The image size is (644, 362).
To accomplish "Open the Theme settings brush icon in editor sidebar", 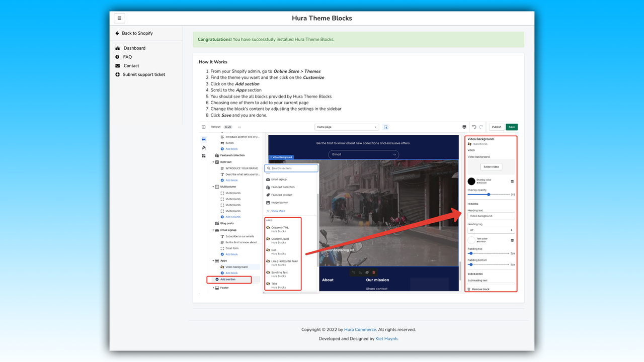I will [x=204, y=148].
